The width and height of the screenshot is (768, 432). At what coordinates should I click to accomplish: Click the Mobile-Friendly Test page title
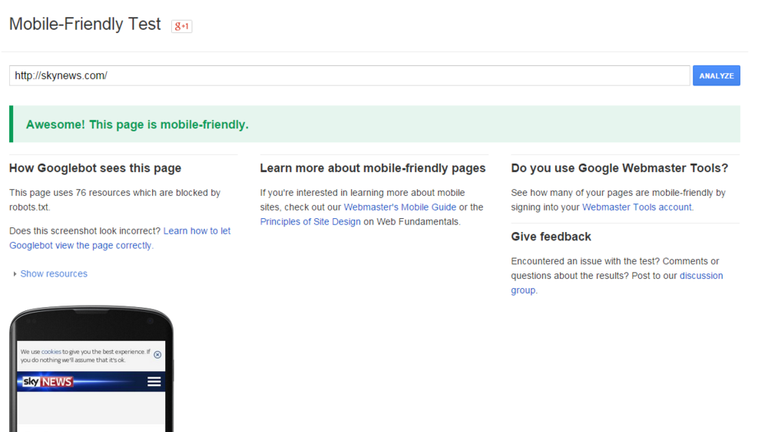(85, 25)
